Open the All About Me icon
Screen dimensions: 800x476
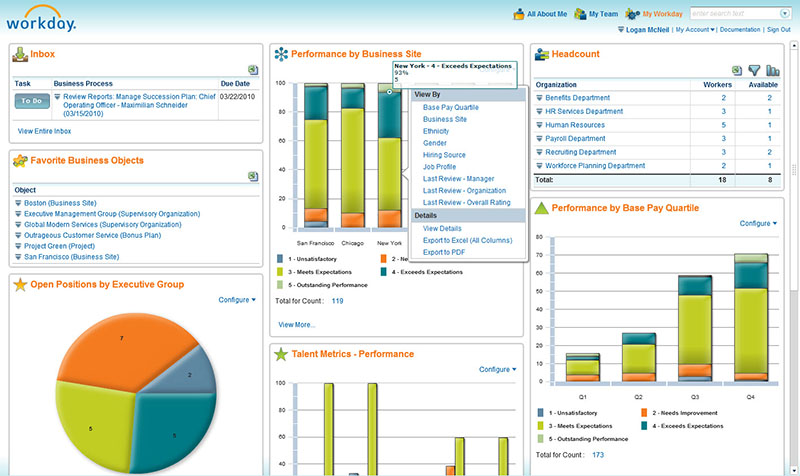(x=519, y=14)
